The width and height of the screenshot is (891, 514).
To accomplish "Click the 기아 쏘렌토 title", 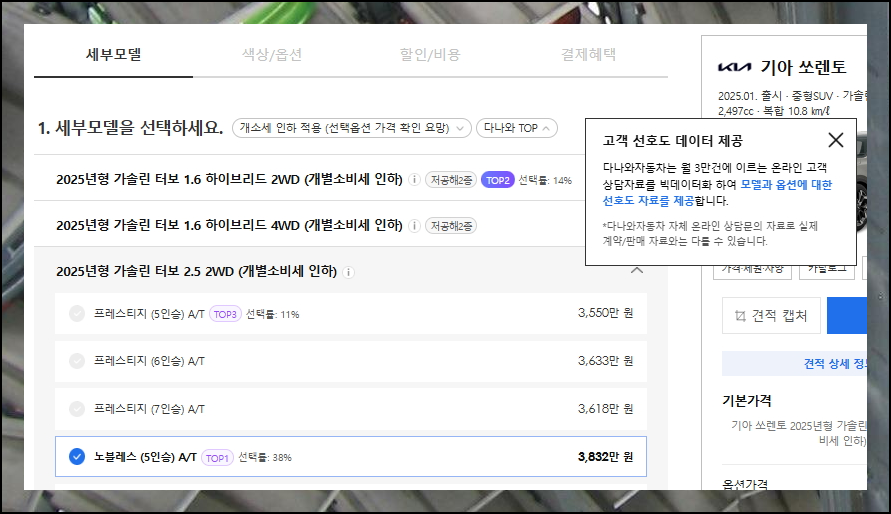I will click(x=803, y=67).
